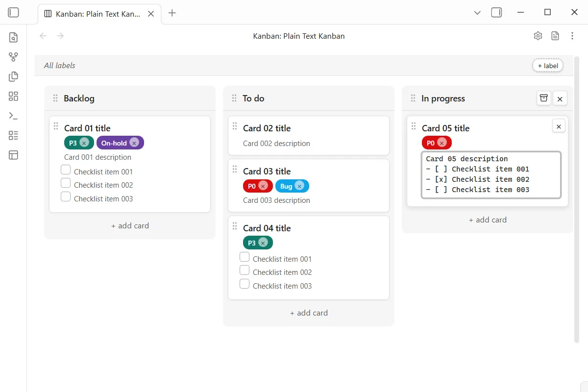Check Checklist item 003 in Card 04
The image size is (588, 392).
[245, 284]
